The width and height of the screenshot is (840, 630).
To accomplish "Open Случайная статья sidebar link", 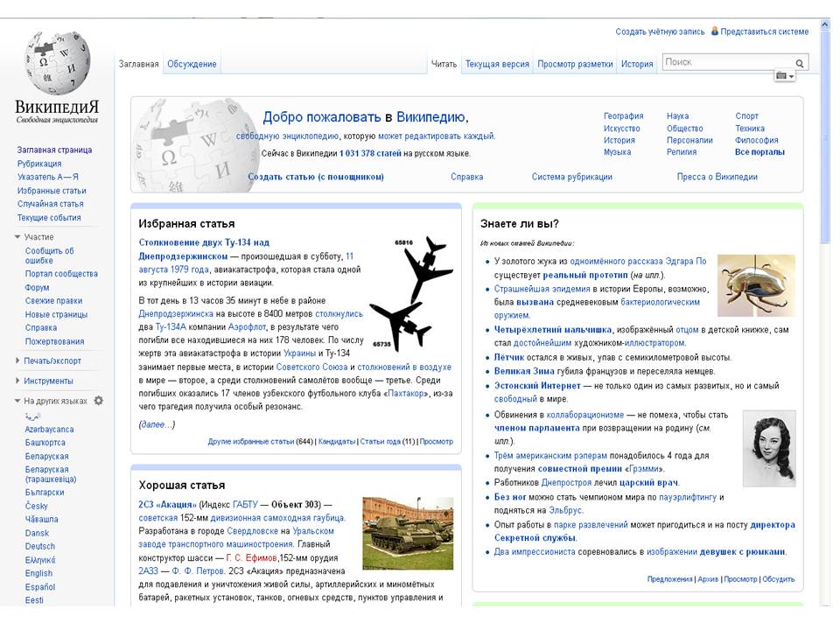I will click(51, 204).
